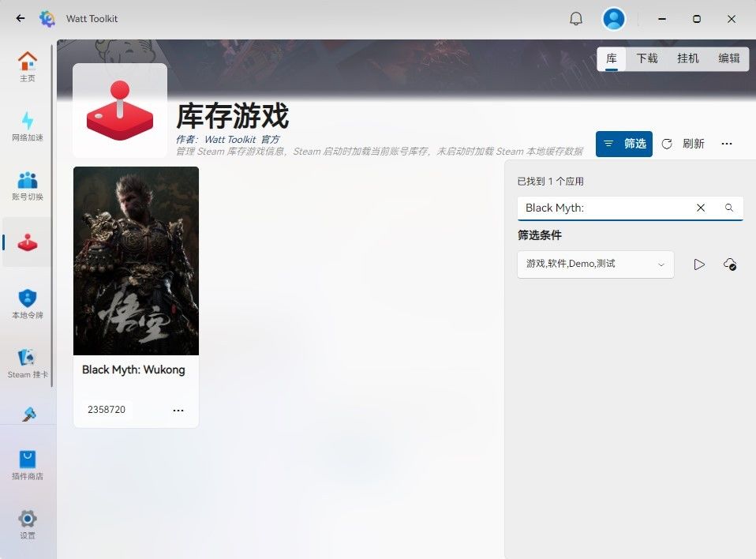756x559 pixels.
Task: Open 设置 settings
Action: point(28,524)
